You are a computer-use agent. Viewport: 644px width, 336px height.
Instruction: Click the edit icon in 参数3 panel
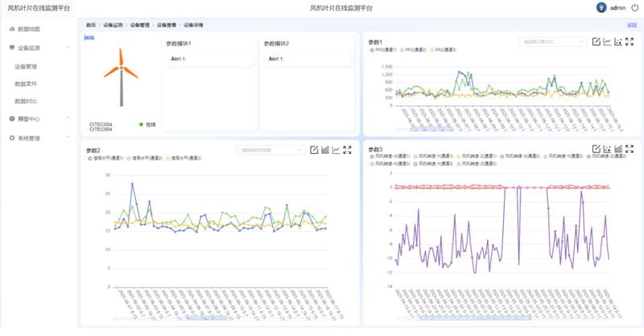pyautogui.click(x=596, y=149)
